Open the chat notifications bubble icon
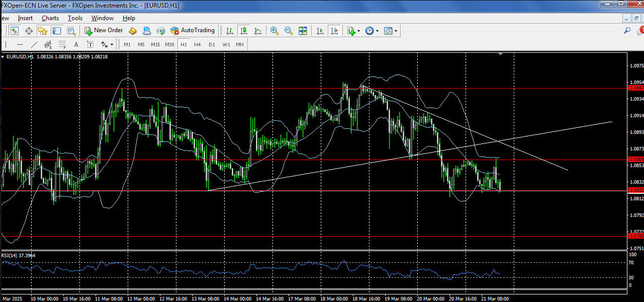644x302 pixels. [x=640, y=31]
